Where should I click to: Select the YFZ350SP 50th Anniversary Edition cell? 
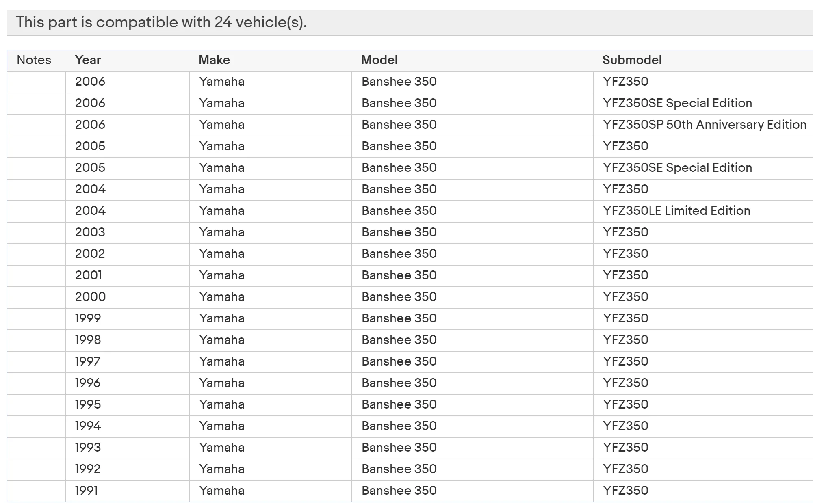(705, 125)
